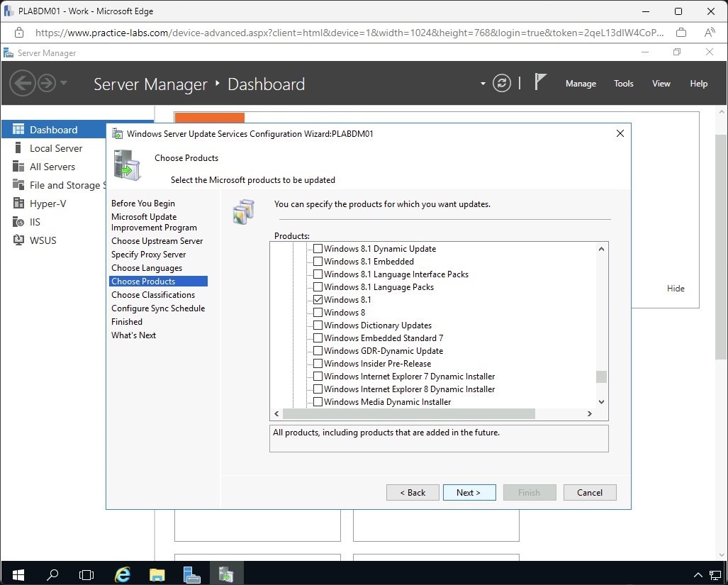This screenshot has width=728, height=585.
Task: Go to Configure Sync Schedule step
Action: pos(158,308)
